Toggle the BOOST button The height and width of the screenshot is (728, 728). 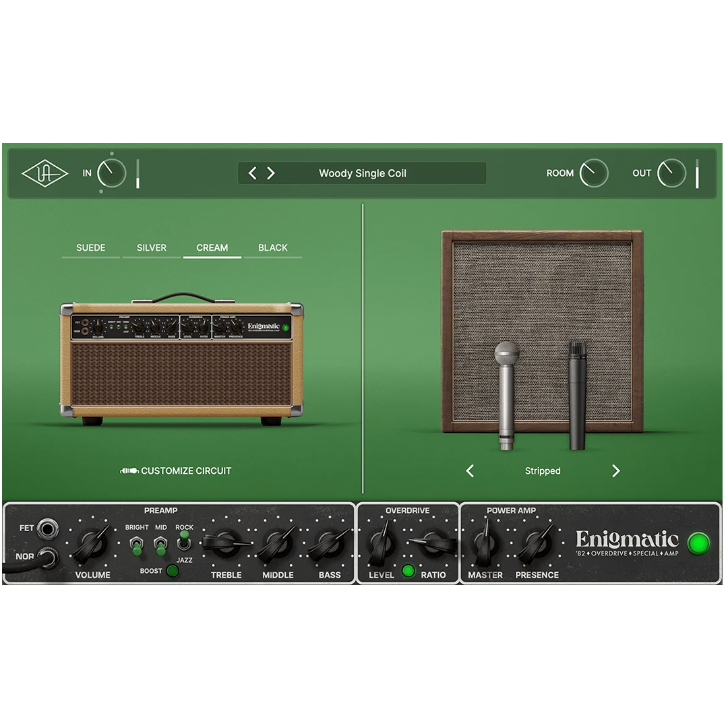click(173, 571)
